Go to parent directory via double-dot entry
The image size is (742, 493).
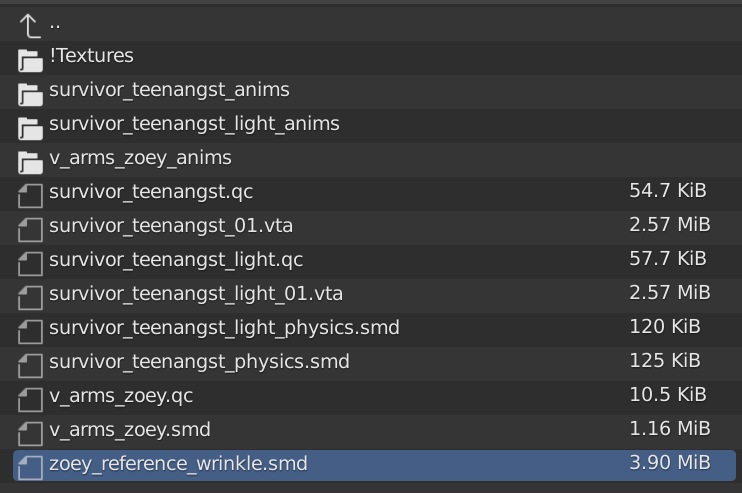click(55, 23)
